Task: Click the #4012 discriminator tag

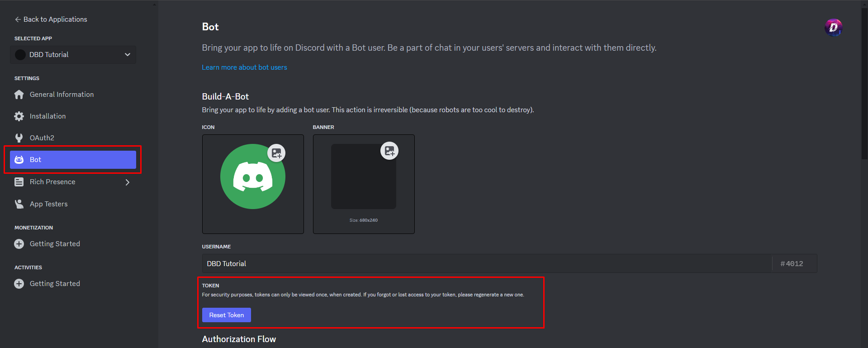Action: coord(792,263)
